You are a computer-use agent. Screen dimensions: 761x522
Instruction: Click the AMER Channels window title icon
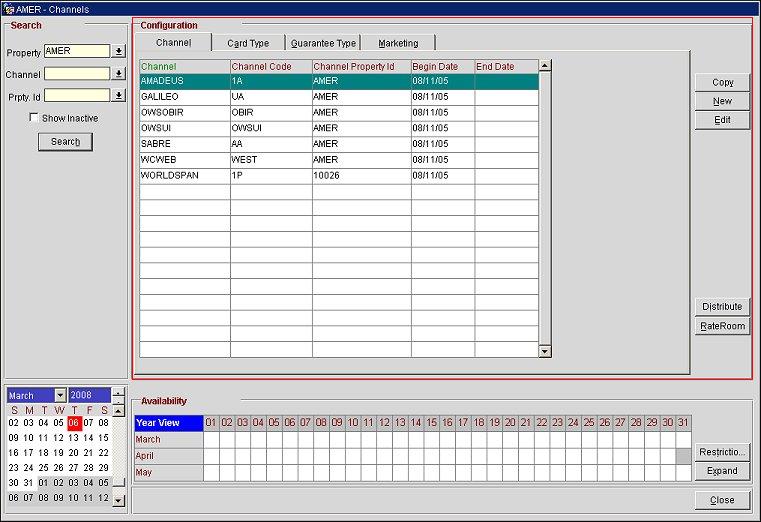tap(9, 8)
